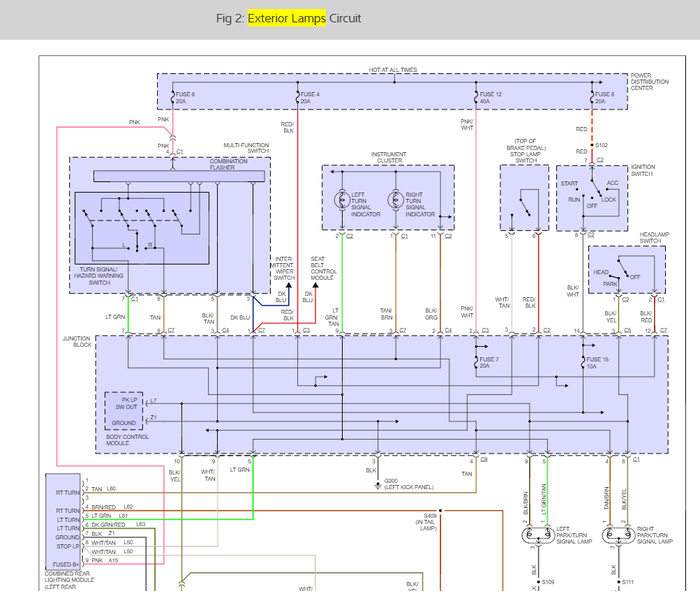Click the G200 ground symbol
700x598 pixels.
(x=378, y=486)
